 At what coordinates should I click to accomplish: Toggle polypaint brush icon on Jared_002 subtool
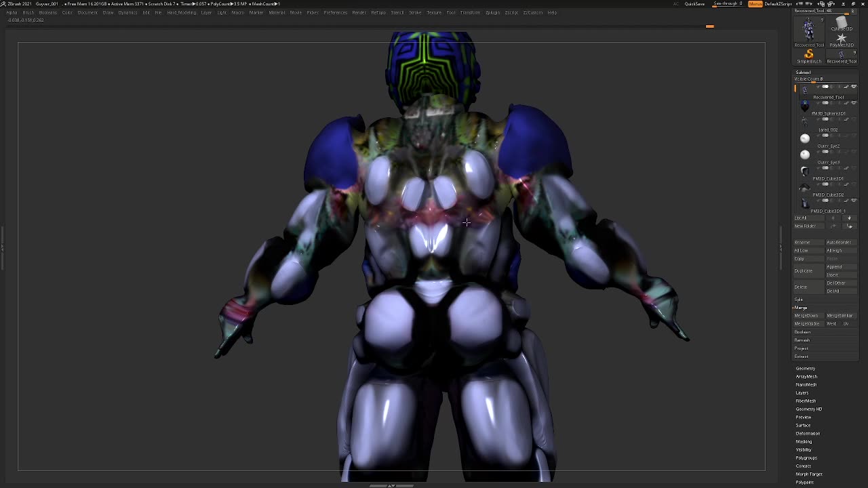tap(846, 119)
